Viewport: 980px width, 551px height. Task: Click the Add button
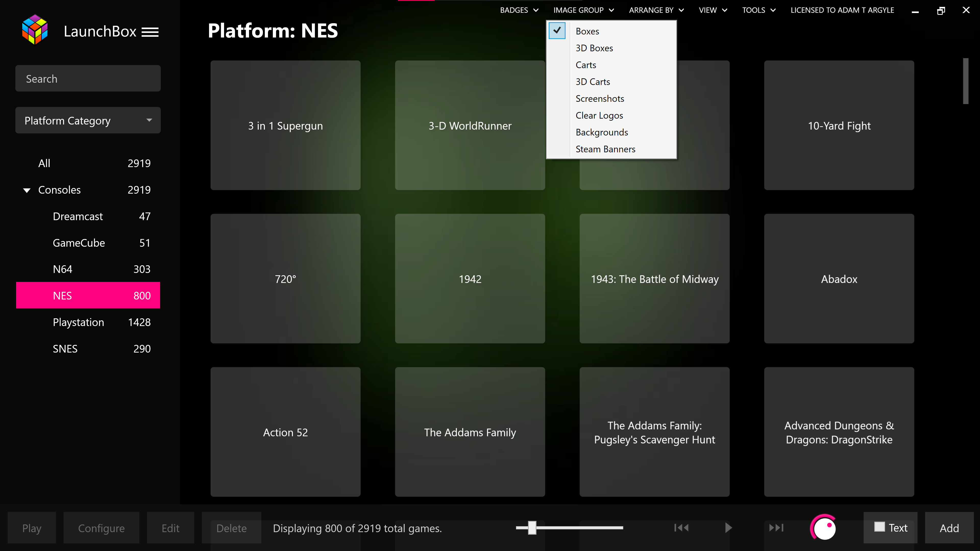[949, 528]
